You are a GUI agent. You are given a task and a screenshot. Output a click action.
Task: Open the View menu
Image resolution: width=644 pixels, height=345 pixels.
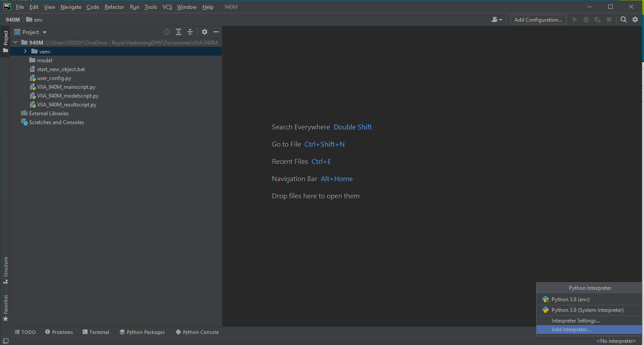50,7
